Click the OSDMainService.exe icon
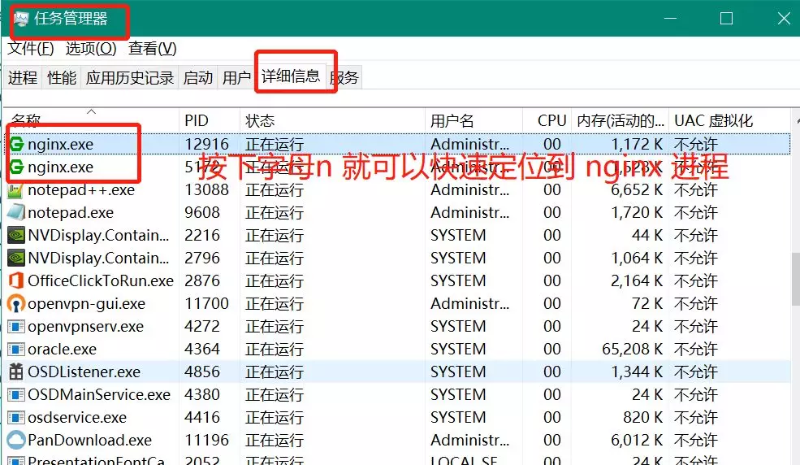This screenshot has height=465, width=800. pos(16,395)
